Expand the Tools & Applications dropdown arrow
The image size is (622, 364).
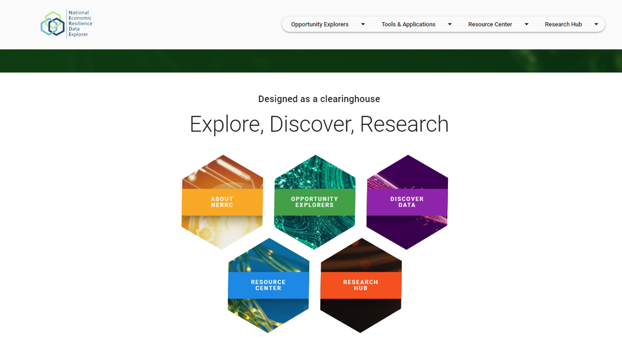tap(450, 24)
